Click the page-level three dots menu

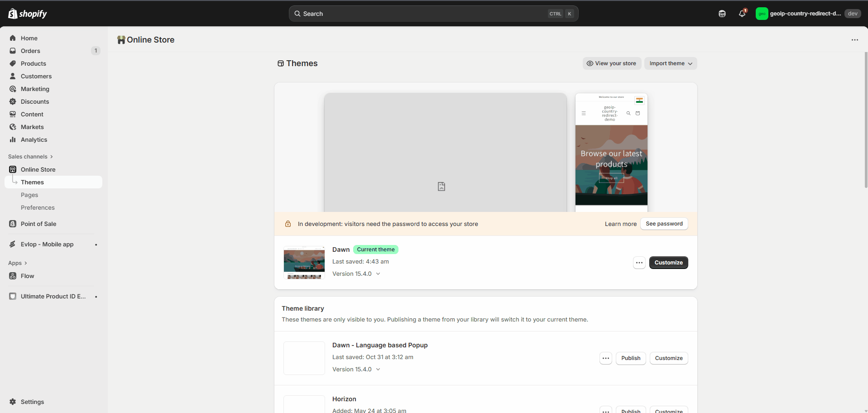(x=854, y=40)
